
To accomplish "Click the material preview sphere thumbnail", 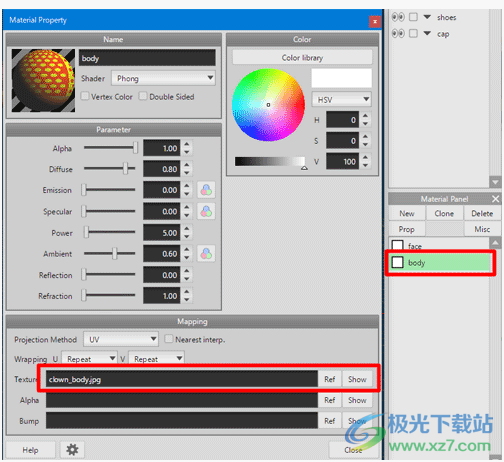I will coord(43,80).
